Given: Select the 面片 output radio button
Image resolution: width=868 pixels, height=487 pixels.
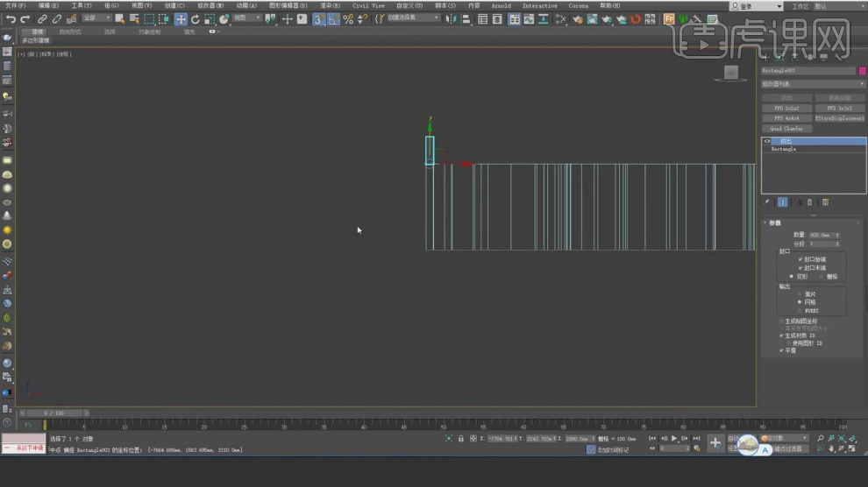Looking at the screenshot, I should point(800,294).
